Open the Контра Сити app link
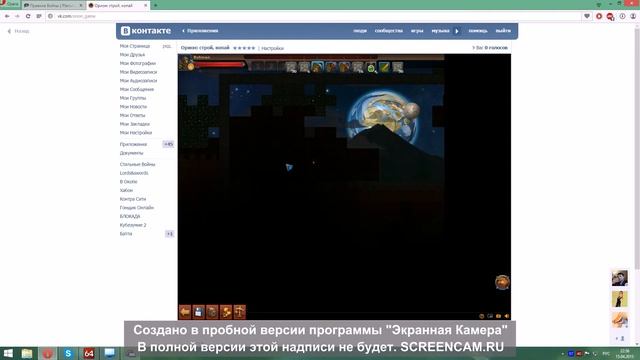This screenshot has height=360, width=640. [133, 199]
